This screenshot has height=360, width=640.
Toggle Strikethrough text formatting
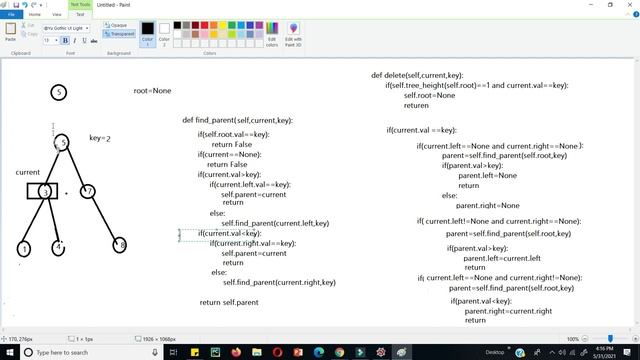(x=94, y=40)
